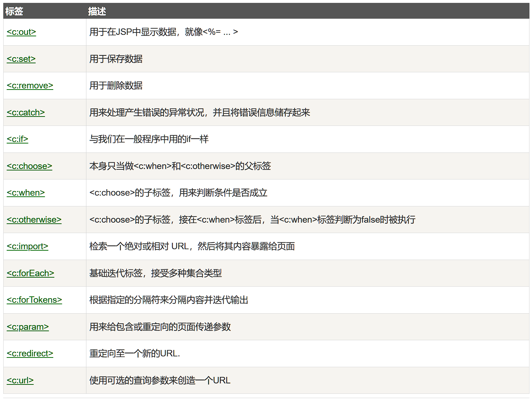The height and width of the screenshot is (401, 532).
Task: Click the description 重定向至一个新的URL
Action: [x=135, y=354]
